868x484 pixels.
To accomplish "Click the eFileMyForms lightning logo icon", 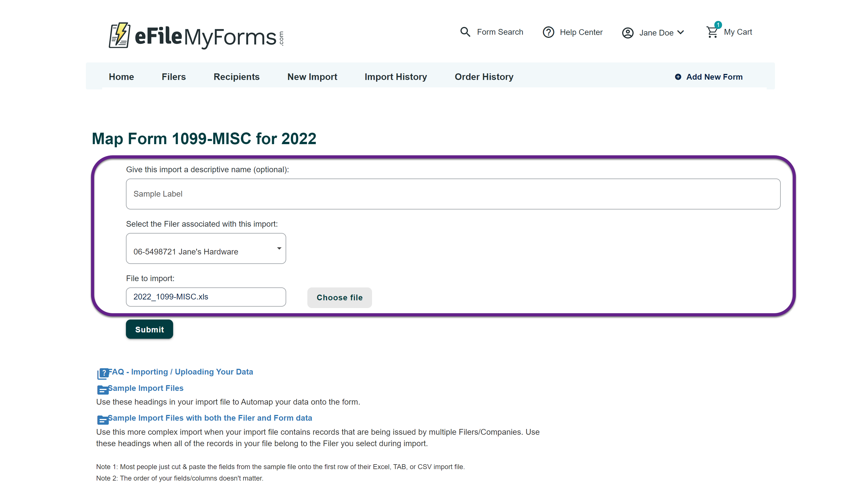I will point(119,35).
